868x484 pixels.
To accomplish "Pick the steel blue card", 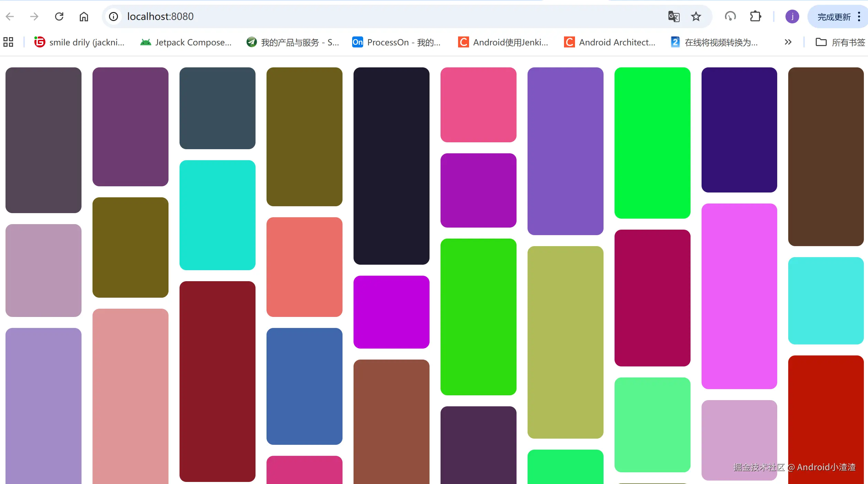I will point(304,386).
